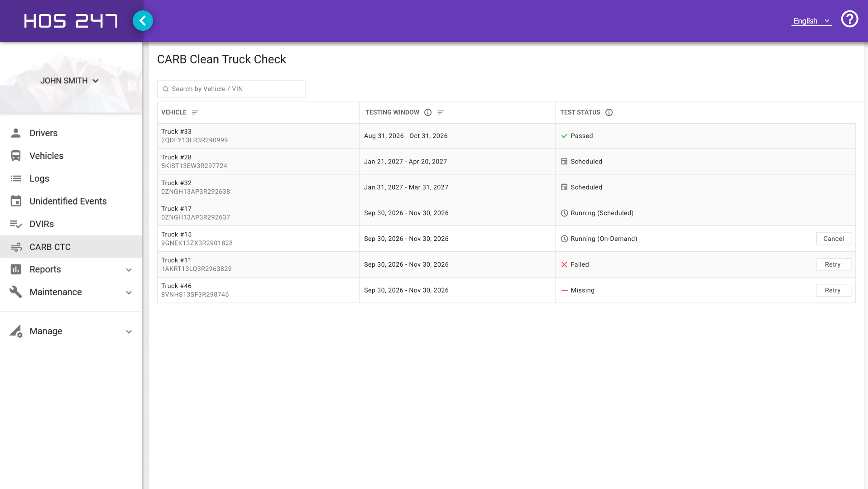868x489 pixels.
Task: Click the red X Failed icon
Action: point(564,264)
